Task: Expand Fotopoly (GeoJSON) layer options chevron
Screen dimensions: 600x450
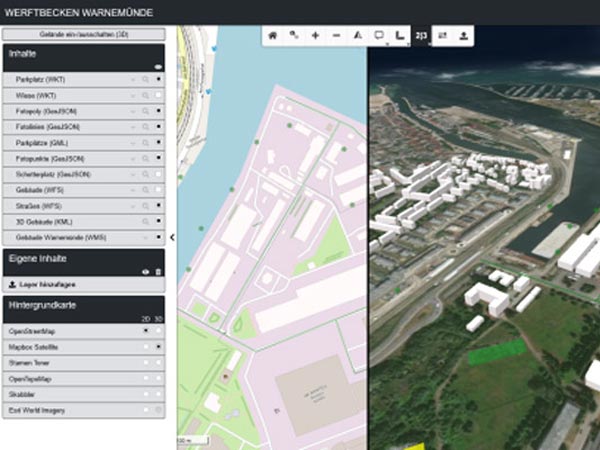Action: point(133,110)
